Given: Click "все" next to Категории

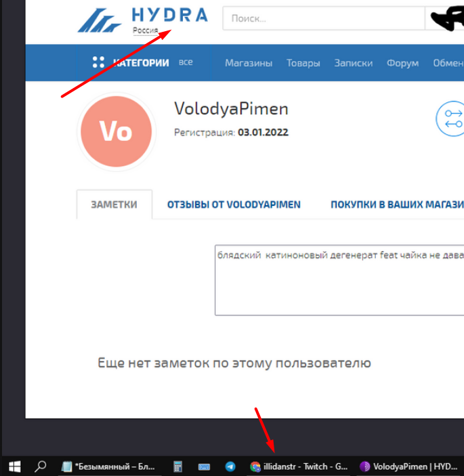Looking at the screenshot, I should click(186, 62).
